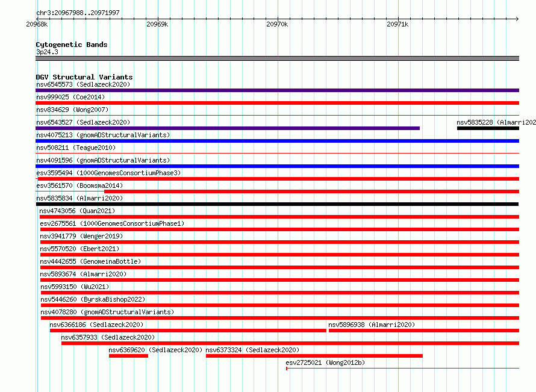Click the red nsv6357933 variant bar
The height and width of the screenshot is (392, 536).
pyautogui.click(x=290, y=343)
